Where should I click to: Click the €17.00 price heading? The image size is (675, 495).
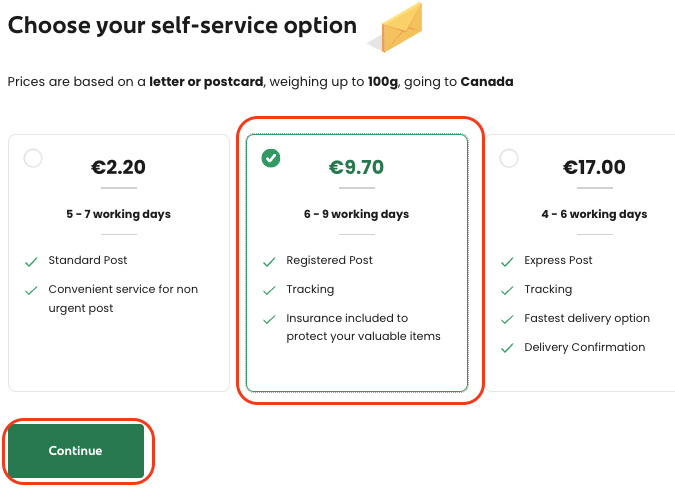(x=594, y=167)
